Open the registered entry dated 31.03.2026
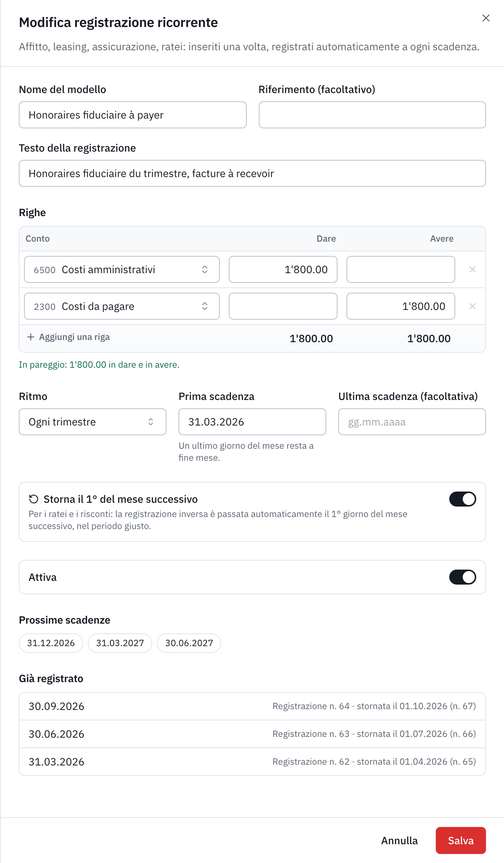This screenshot has height=863, width=504. tap(252, 762)
